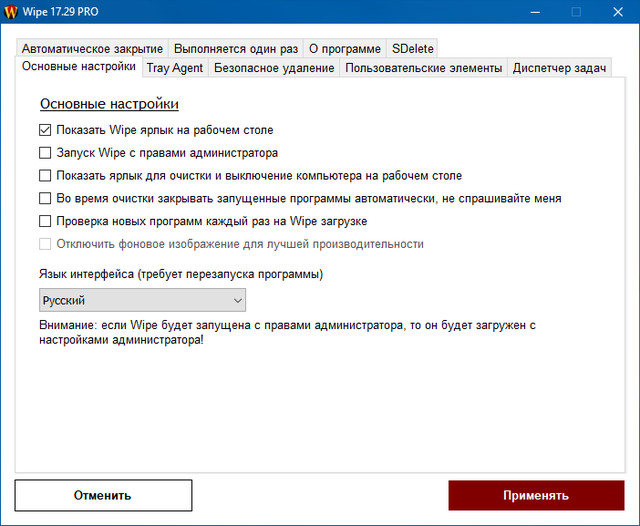Switch to the Безопасное удаление tab
The image size is (640, 526).
pos(273,68)
